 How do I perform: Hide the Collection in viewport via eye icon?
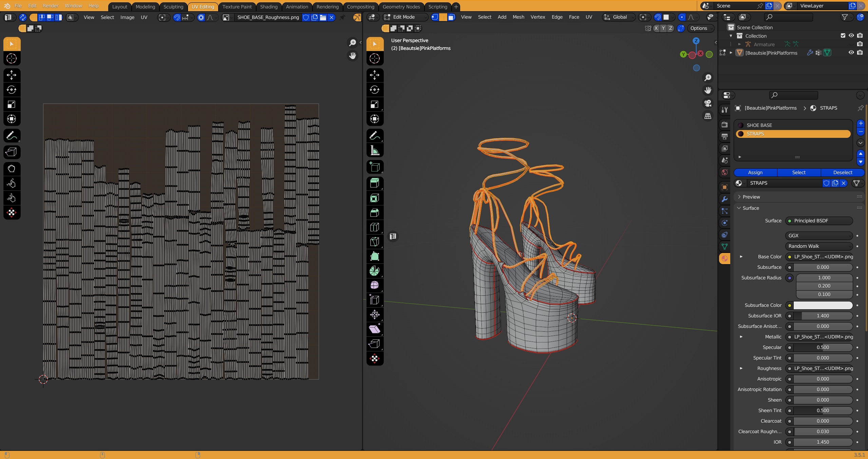(x=851, y=36)
